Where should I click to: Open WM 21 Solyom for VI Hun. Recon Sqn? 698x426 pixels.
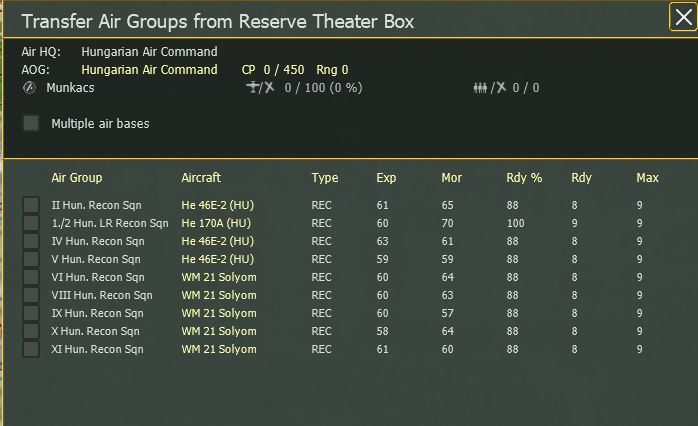click(219, 277)
